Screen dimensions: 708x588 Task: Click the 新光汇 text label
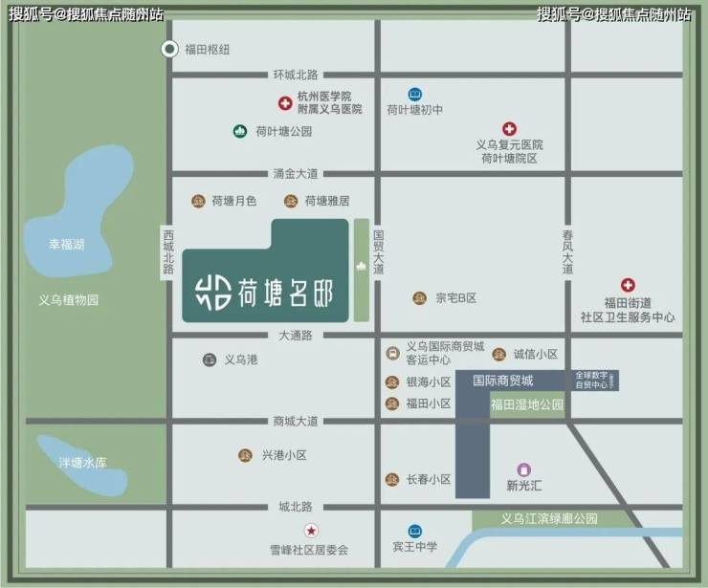coord(523,486)
